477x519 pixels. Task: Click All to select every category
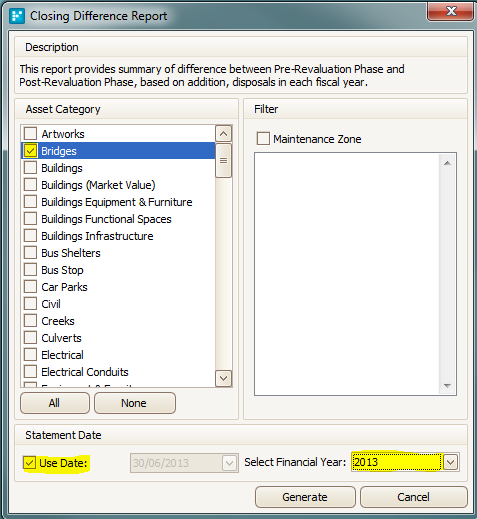(x=55, y=403)
